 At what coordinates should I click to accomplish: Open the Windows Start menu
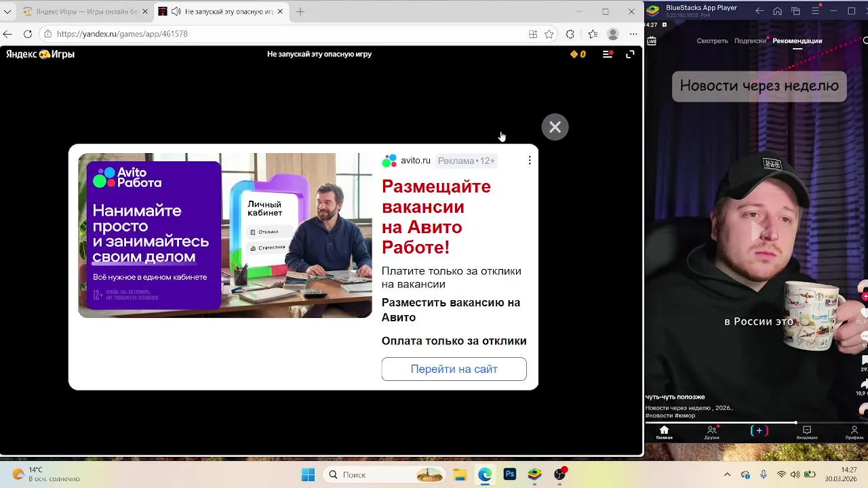308,474
